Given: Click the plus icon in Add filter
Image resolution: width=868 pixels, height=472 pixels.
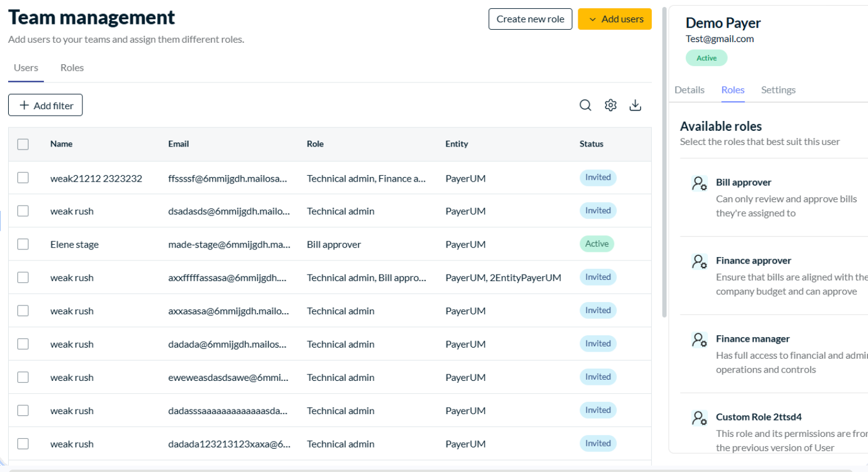Looking at the screenshot, I should coord(24,105).
